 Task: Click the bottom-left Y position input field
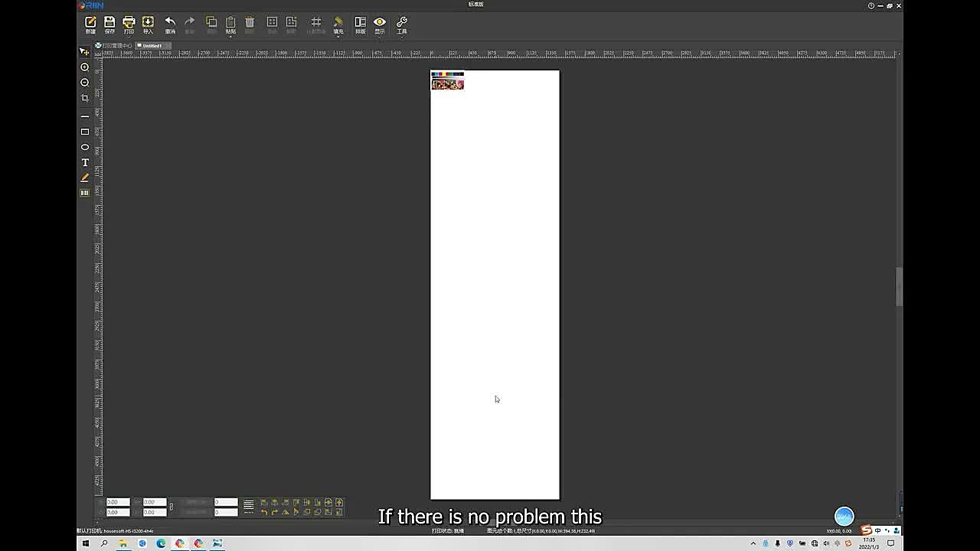118,512
